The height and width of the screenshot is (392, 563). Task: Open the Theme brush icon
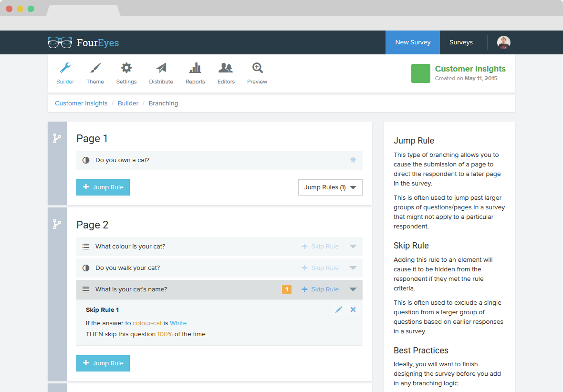(95, 68)
